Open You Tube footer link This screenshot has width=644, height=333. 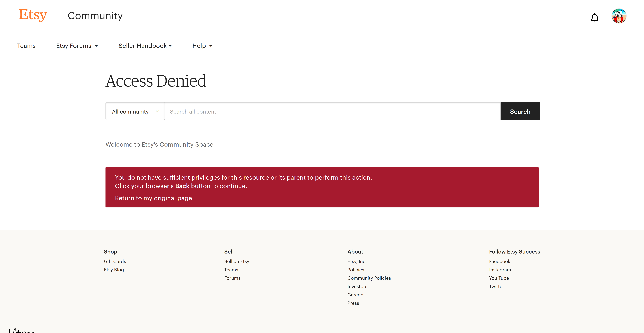pos(499,278)
